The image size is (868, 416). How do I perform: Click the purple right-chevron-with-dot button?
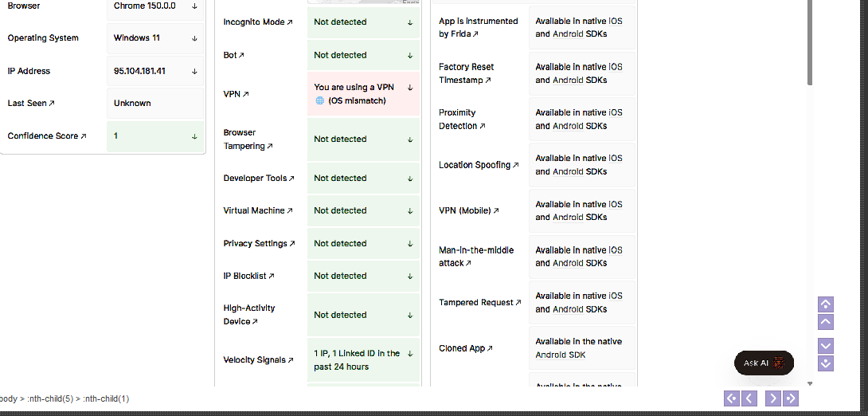pyautogui.click(x=791, y=398)
